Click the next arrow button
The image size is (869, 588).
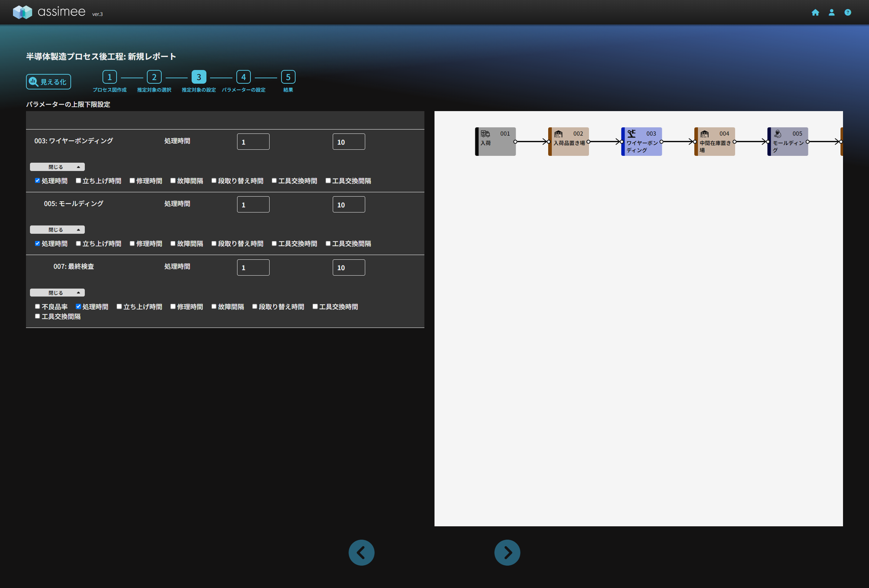pos(507,553)
